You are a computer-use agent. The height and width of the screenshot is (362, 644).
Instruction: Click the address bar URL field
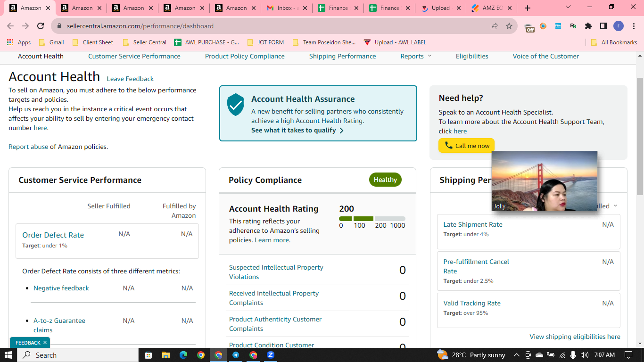point(274,26)
